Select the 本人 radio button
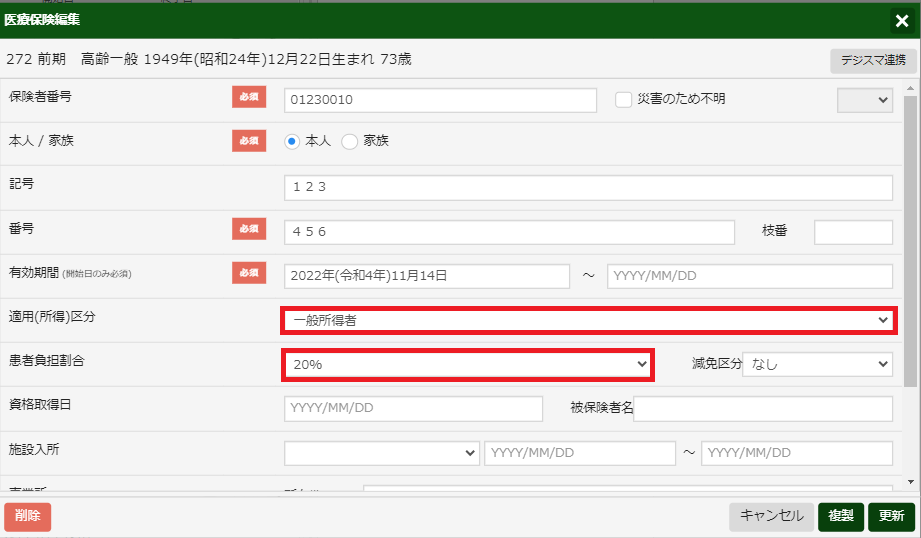Screen dimensions: 921x538 (292, 142)
